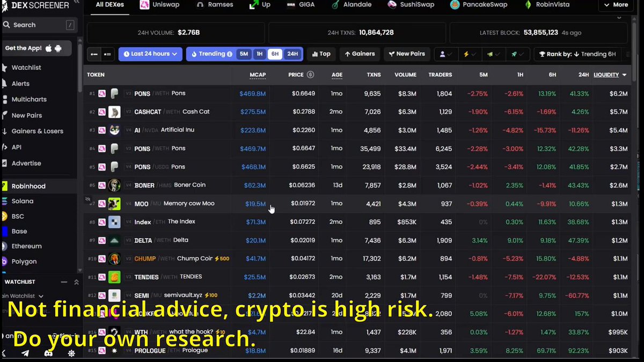Expand the Main Watchlist selector
Viewport: 644px width, 362px height.
coord(23,296)
